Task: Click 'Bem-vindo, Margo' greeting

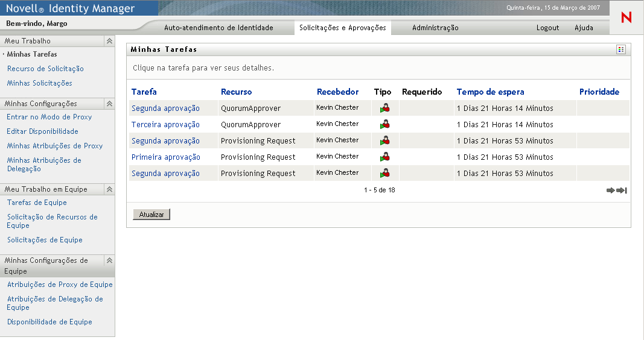Action: click(x=37, y=24)
